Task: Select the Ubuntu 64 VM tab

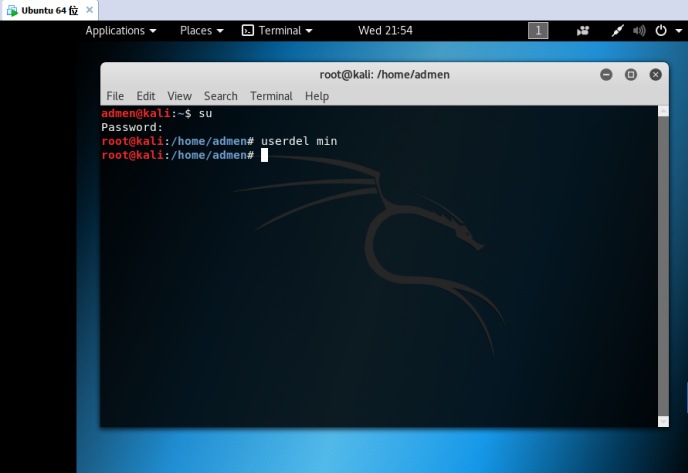Action: coord(50,11)
